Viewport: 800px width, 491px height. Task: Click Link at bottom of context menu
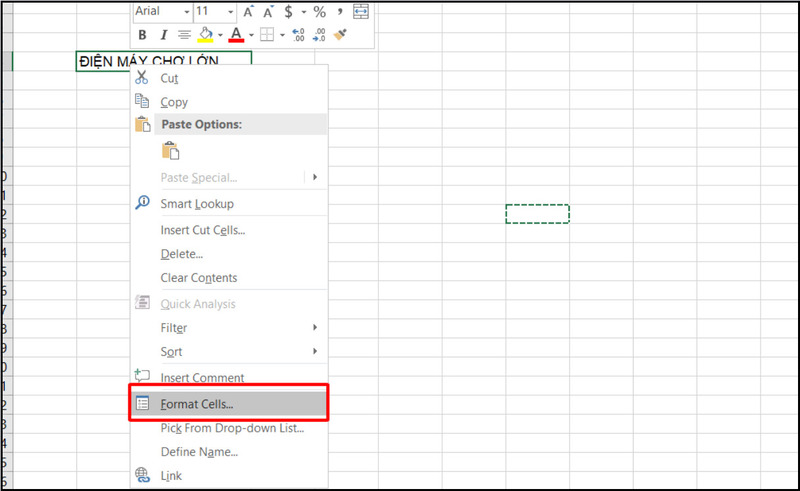coord(172,476)
